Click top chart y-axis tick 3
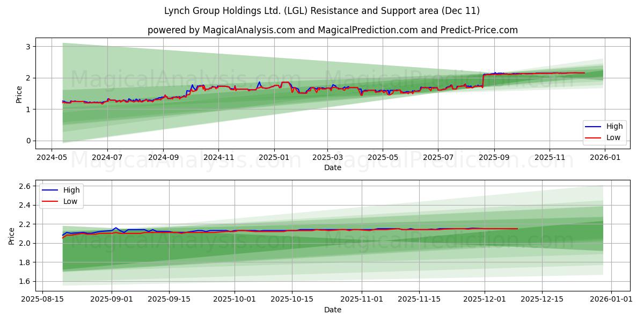Screen dimensions: 644x322 [29, 47]
